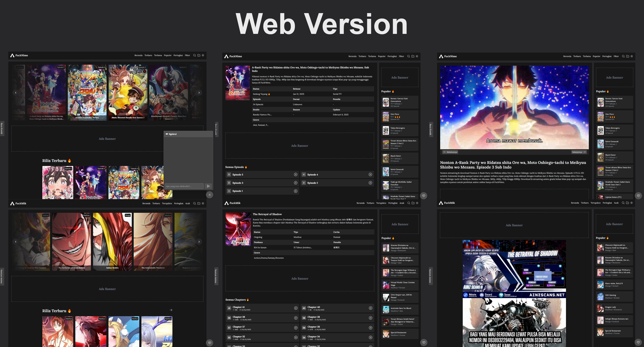Open Acak menu on FuckMik homepage
The height and width of the screenshot is (347, 644).
(x=188, y=203)
